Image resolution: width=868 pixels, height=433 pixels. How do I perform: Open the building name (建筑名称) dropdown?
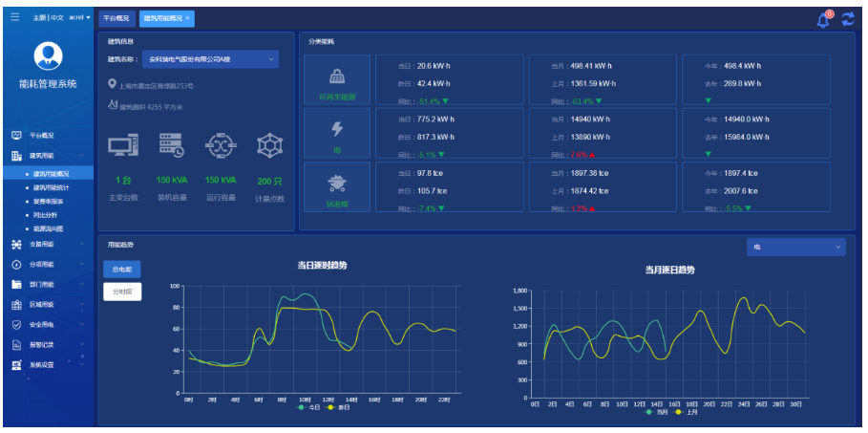(x=210, y=59)
